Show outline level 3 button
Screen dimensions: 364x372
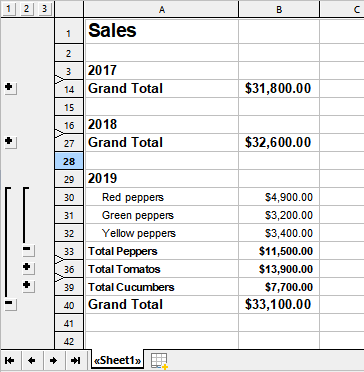(x=45, y=9)
